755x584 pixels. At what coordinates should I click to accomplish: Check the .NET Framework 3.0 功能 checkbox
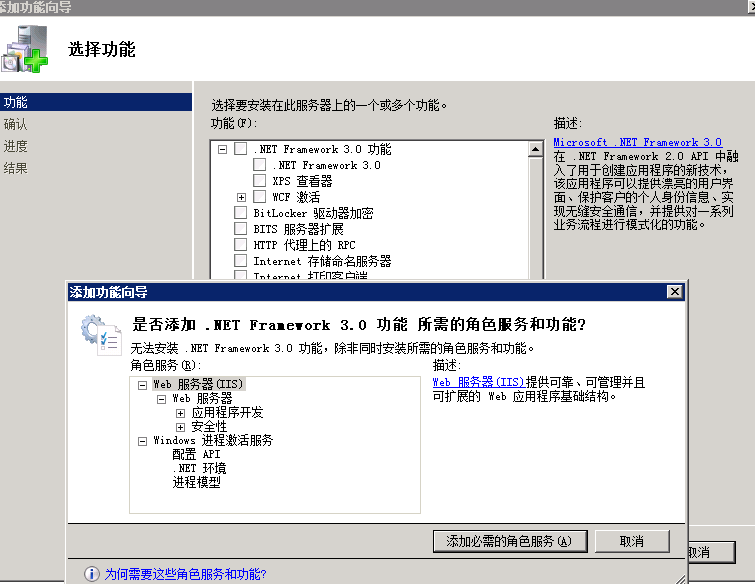(x=240, y=149)
